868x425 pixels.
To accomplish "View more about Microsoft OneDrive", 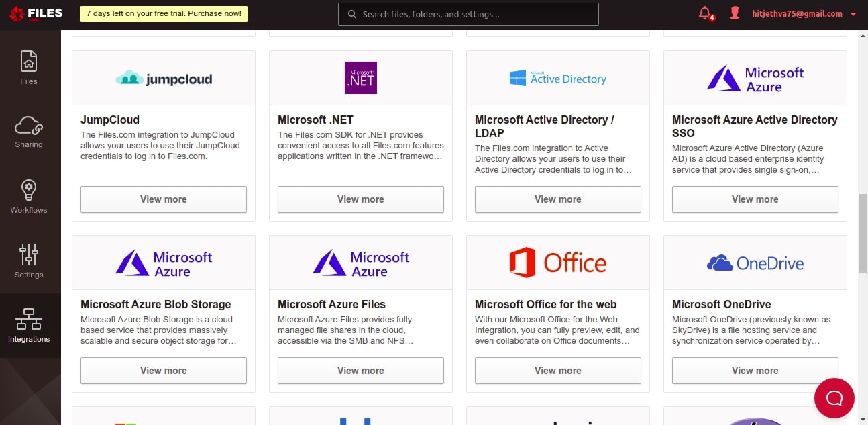I will (x=755, y=371).
